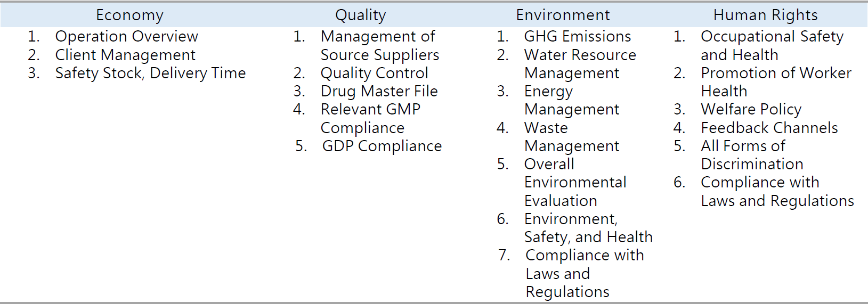The image size is (868, 304).
Task: Click the Human Rights column header
Action: (765, 15)
